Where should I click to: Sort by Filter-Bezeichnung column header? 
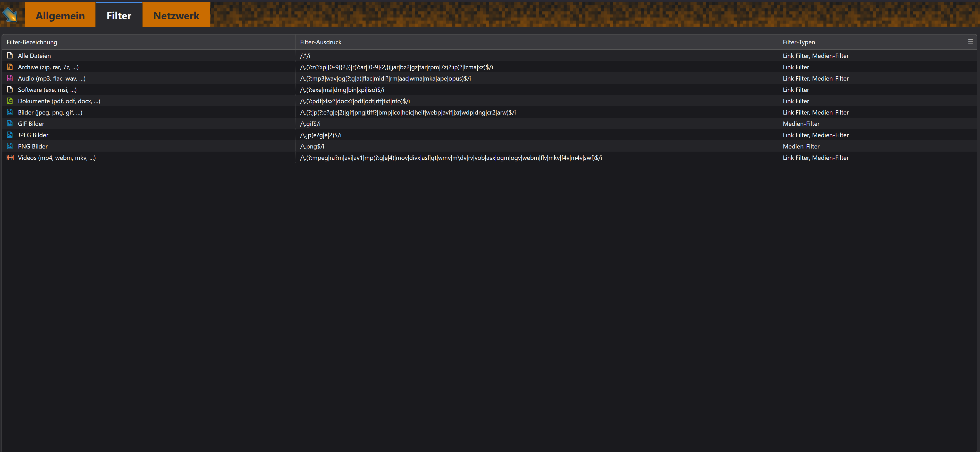(32, 42)
